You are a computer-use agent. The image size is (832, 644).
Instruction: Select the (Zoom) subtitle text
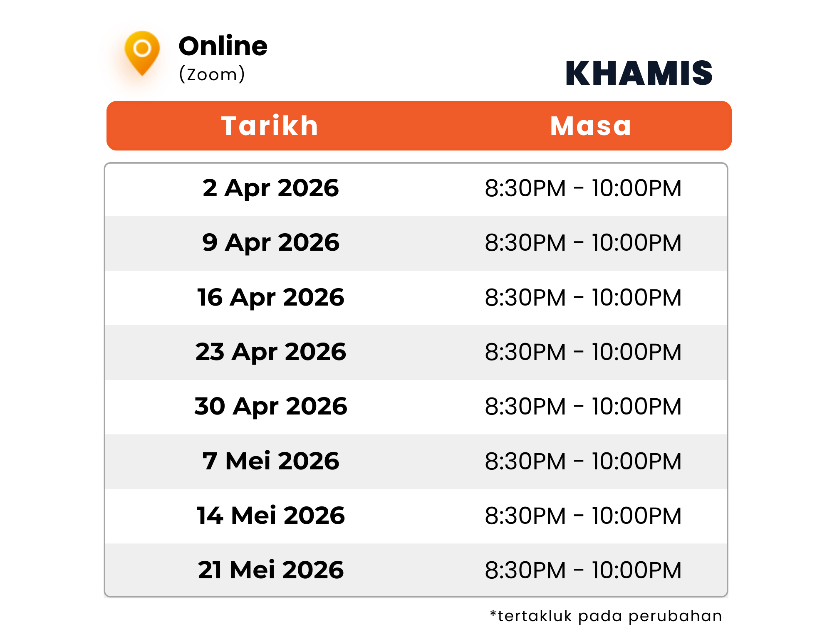coord(212,74)
